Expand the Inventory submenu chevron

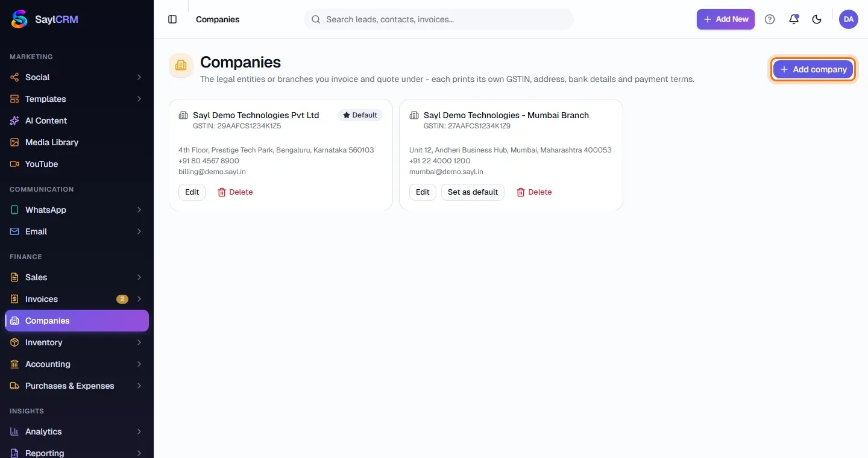139,342
